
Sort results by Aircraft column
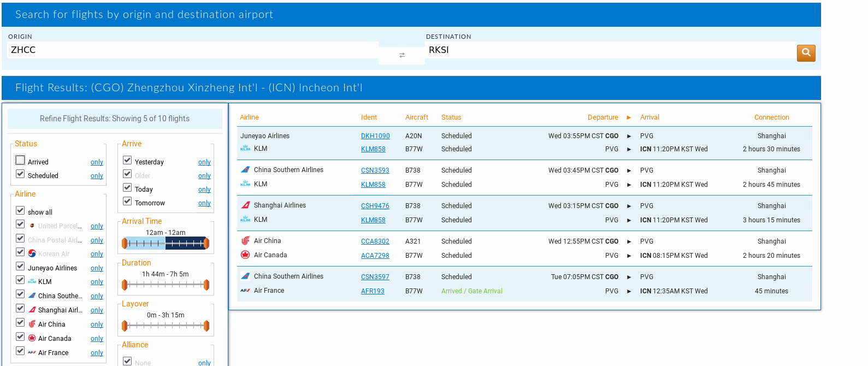[417, 117]
